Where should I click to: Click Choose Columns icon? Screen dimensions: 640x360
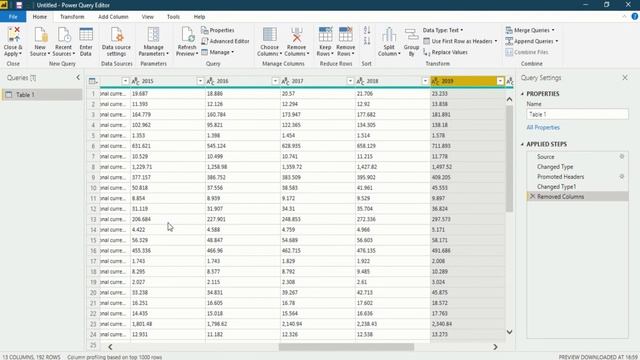[x=269, y=35]
